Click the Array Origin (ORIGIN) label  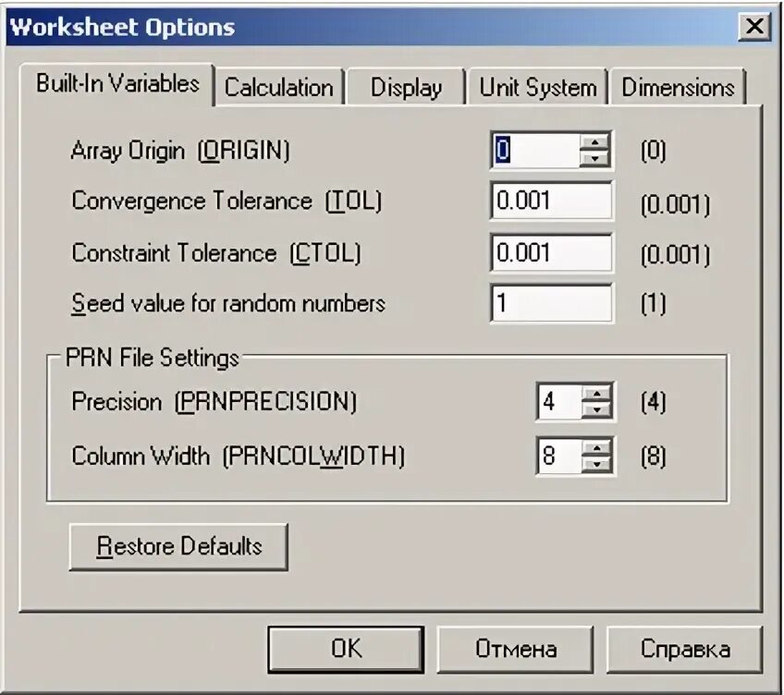pyautogui.click(x=180, y=151)
